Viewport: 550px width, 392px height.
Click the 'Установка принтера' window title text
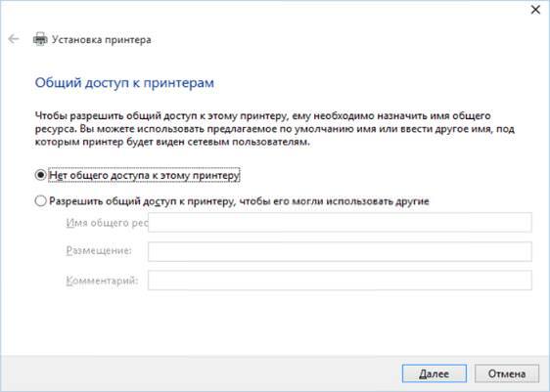102,39
